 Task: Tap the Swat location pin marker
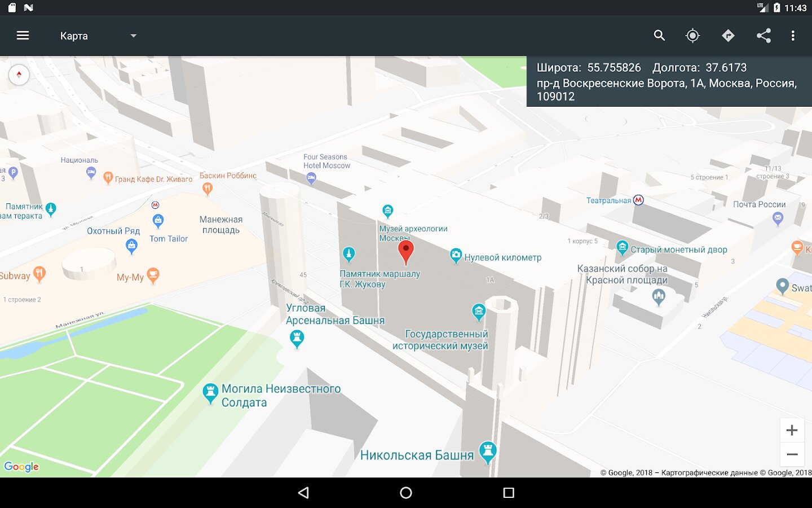[782, 286]
